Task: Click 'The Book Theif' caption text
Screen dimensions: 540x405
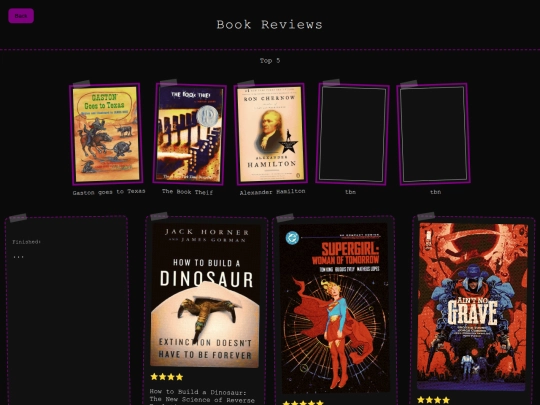Action: pyautogui.click(x=188, y=192)
